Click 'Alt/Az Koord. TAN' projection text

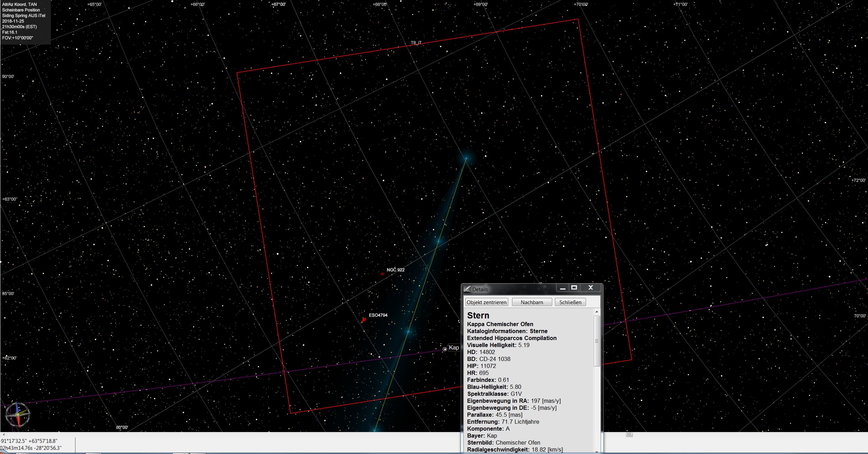(20, 5)
